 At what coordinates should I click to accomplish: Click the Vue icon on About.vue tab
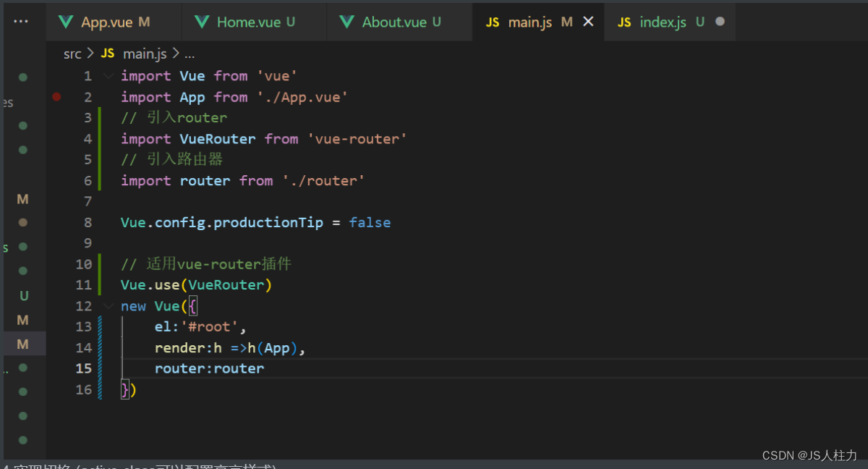[347, 22]
